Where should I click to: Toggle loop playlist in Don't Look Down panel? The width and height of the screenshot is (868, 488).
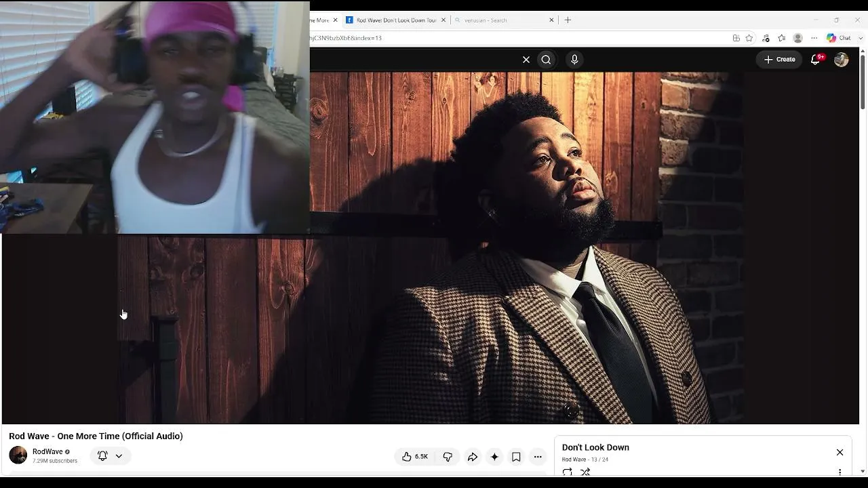[567, 472]
